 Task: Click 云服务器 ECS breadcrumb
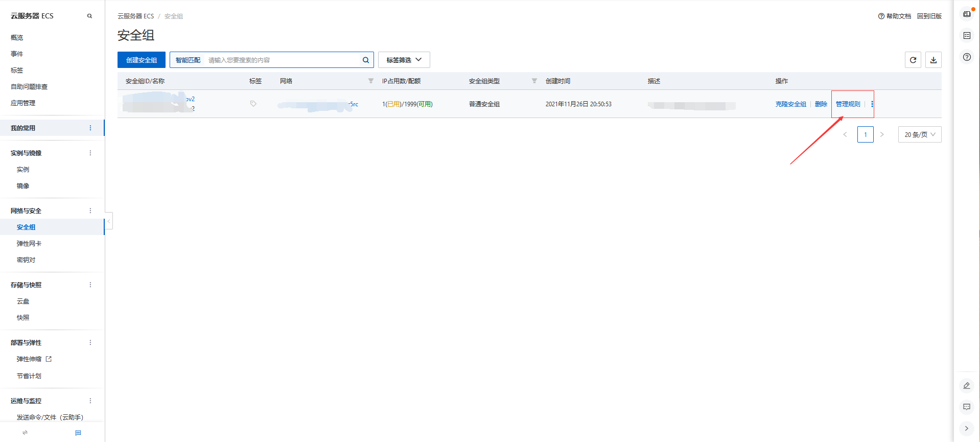[136, 16]
